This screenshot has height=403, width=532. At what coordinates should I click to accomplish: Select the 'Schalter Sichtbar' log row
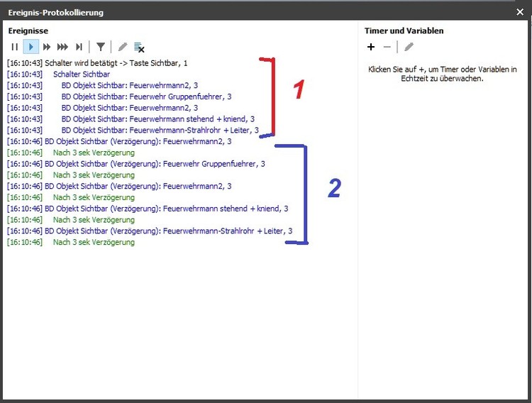(58, 74)
